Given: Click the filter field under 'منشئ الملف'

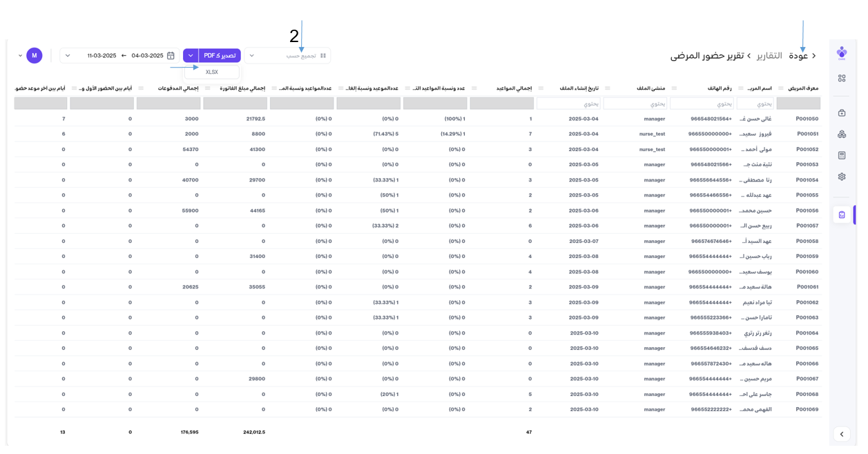Looking at the screenshot, I should coord(635,103).
